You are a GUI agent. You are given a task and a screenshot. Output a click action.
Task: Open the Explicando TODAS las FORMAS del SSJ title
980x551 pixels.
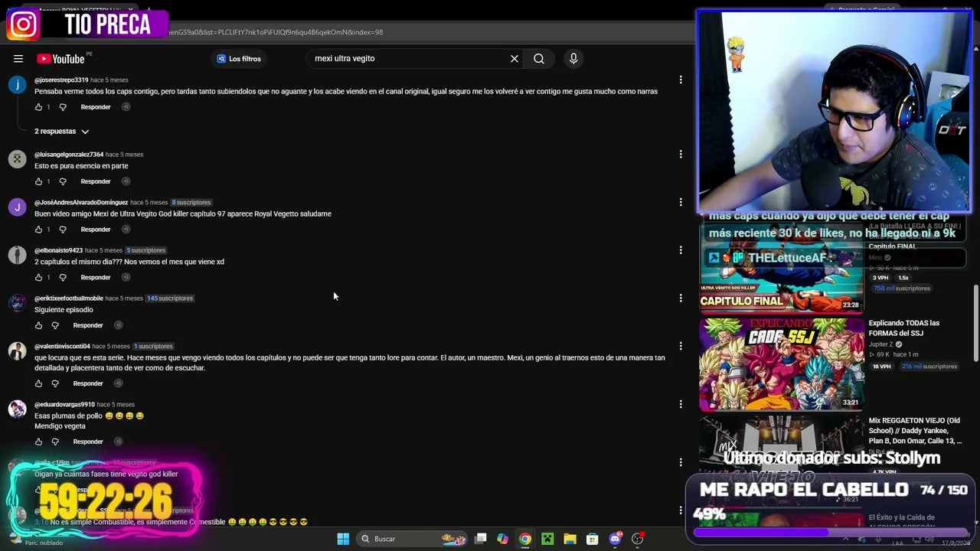[903, 328]
